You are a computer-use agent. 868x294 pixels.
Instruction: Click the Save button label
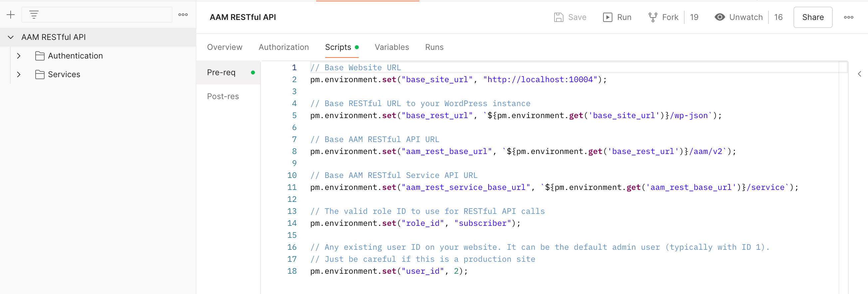pos(577,17)
